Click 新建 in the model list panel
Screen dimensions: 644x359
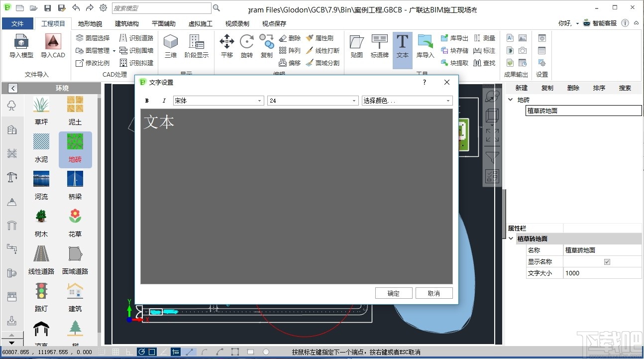click(x=522, y=88)
